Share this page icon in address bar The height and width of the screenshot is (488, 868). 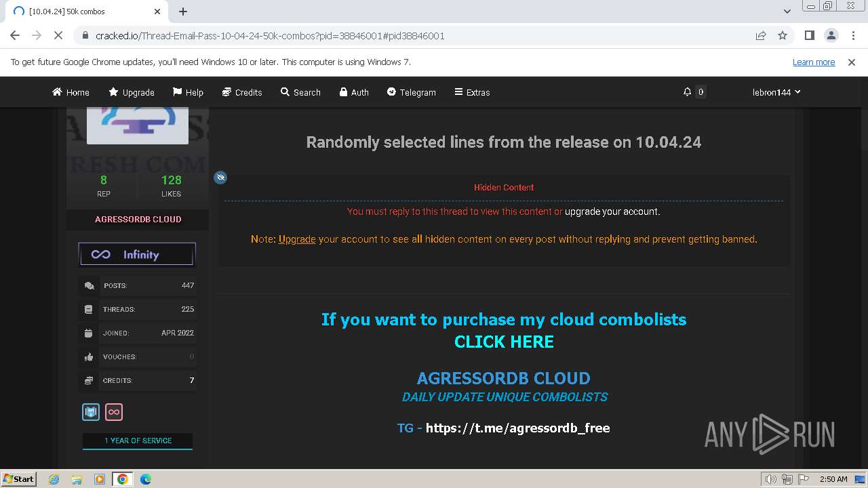click(x=761, y=36)
